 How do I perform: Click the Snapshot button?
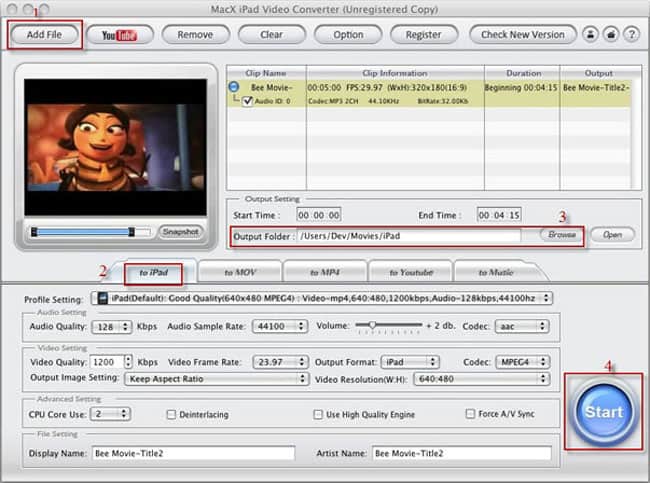(180, 231)
